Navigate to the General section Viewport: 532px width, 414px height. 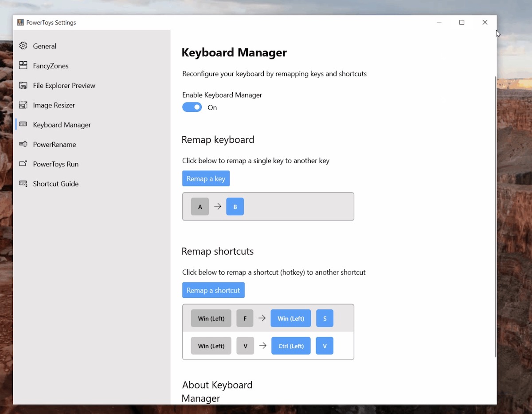44,46
